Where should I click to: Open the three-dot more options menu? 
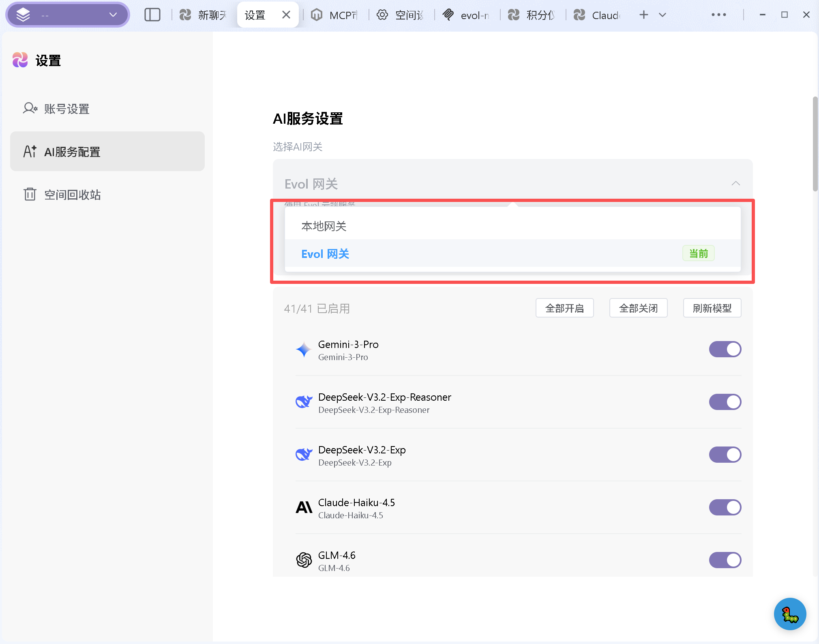pos(718,15)
